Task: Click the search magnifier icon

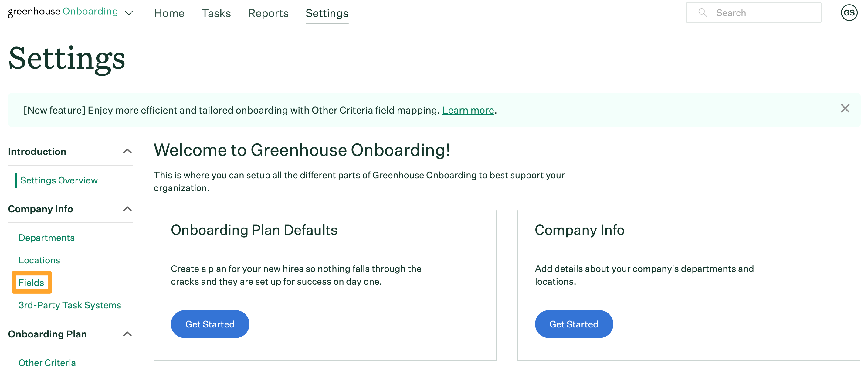Action: click(x=702, y=13)
